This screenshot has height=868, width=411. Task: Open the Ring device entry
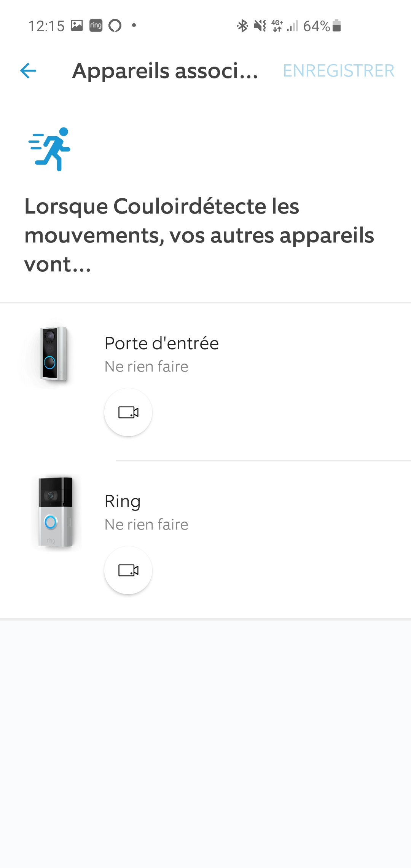tap(123, 501)
